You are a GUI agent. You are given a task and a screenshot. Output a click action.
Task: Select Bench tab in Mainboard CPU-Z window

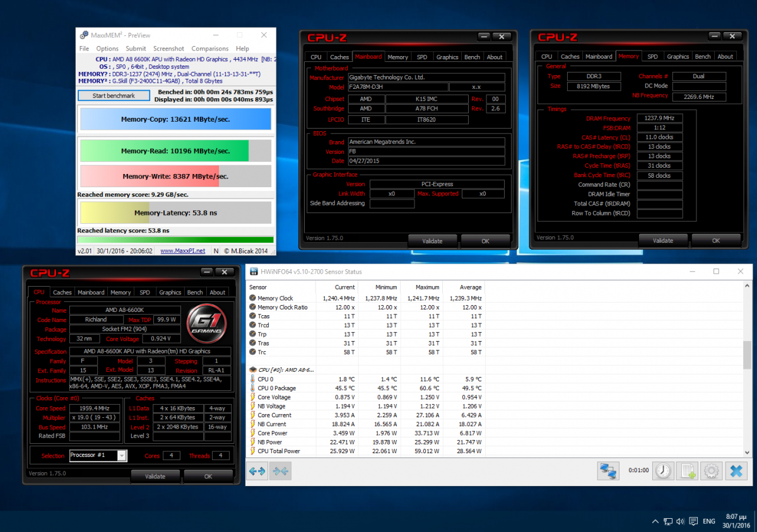click(472, 57)
